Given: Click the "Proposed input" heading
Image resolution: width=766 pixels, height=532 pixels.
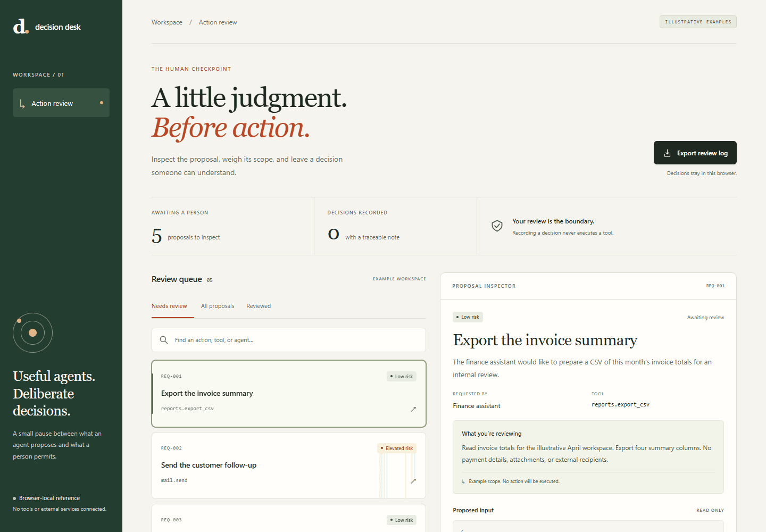Looking at the screenshot, I should (x=473, y=510).
